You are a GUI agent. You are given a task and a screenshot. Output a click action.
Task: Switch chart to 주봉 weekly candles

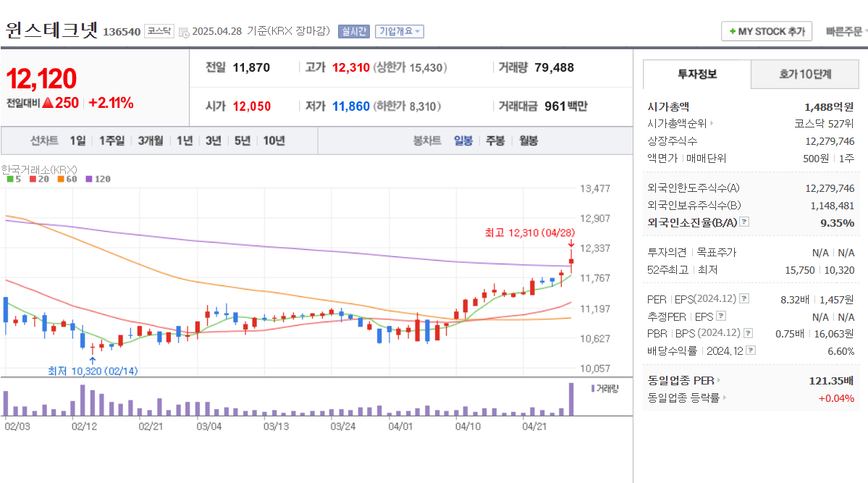pos(494,140)
